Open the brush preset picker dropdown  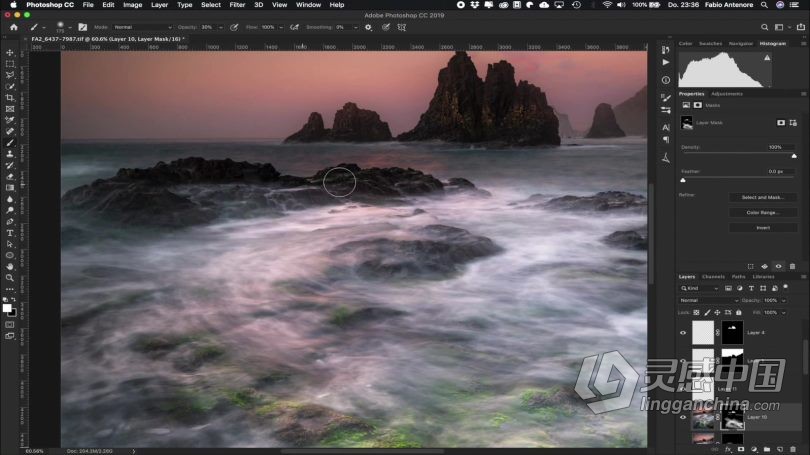point(70,27)
